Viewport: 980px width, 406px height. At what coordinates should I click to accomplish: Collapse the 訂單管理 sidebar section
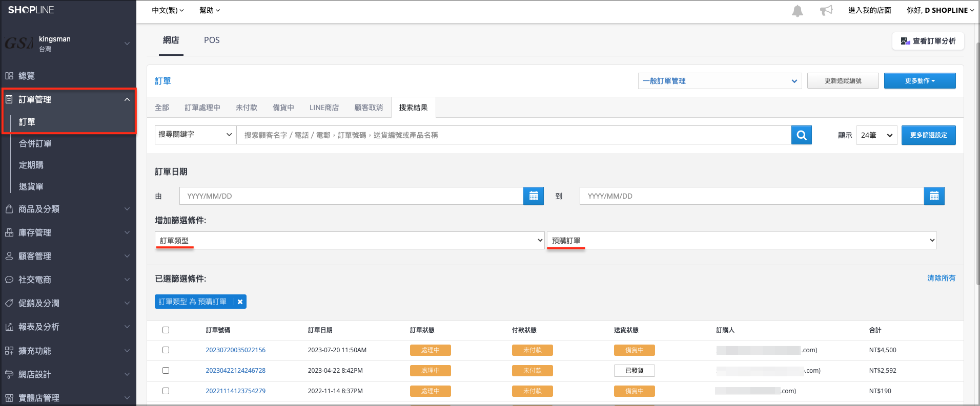tap(127, 99)
